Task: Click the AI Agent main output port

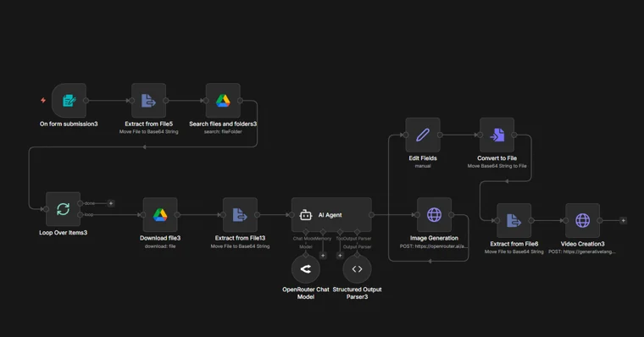Action: click(x=371, y=215)
